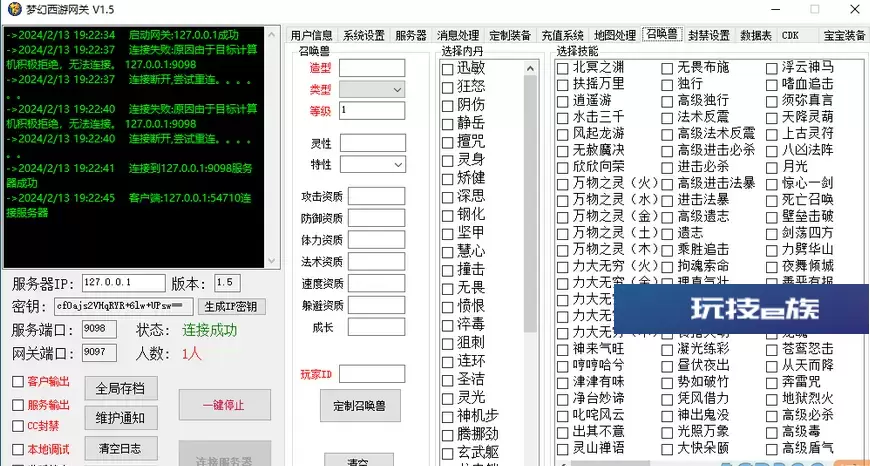Click the 维护通知 button

point(121,418)
